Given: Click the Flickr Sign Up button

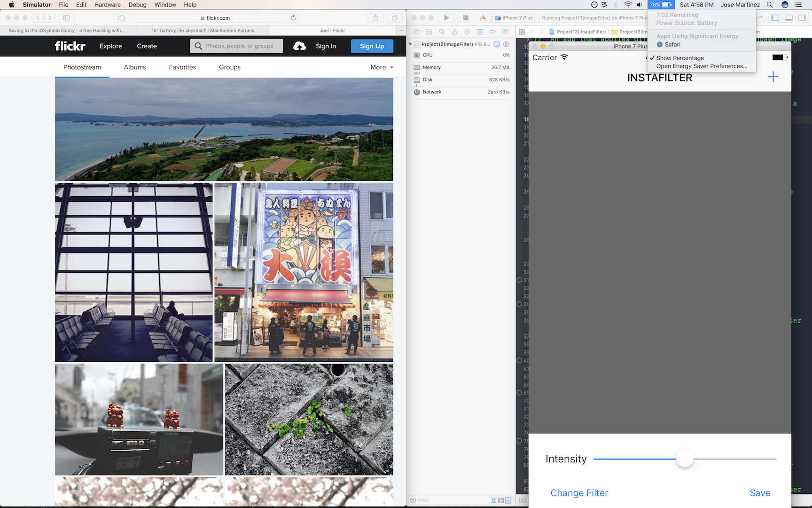Looking at the screenshot, I should point(372,46).
